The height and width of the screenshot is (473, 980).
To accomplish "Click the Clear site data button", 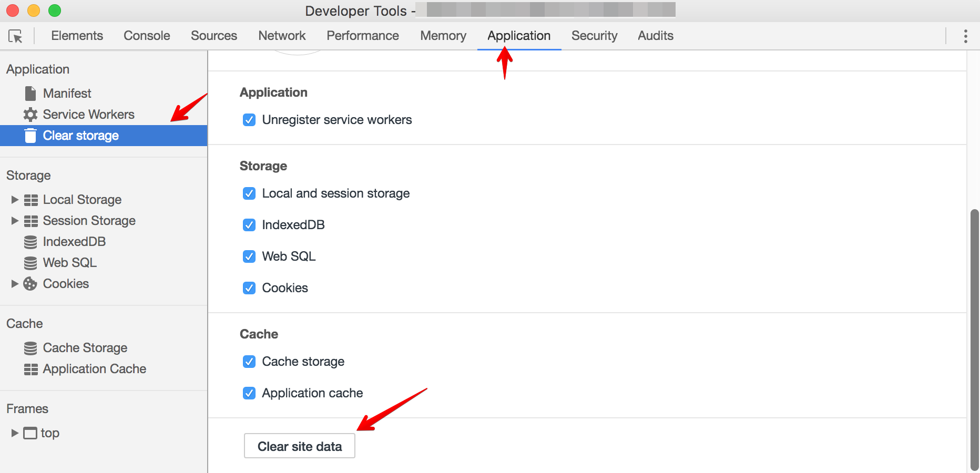I will click(x=299, y=445).
